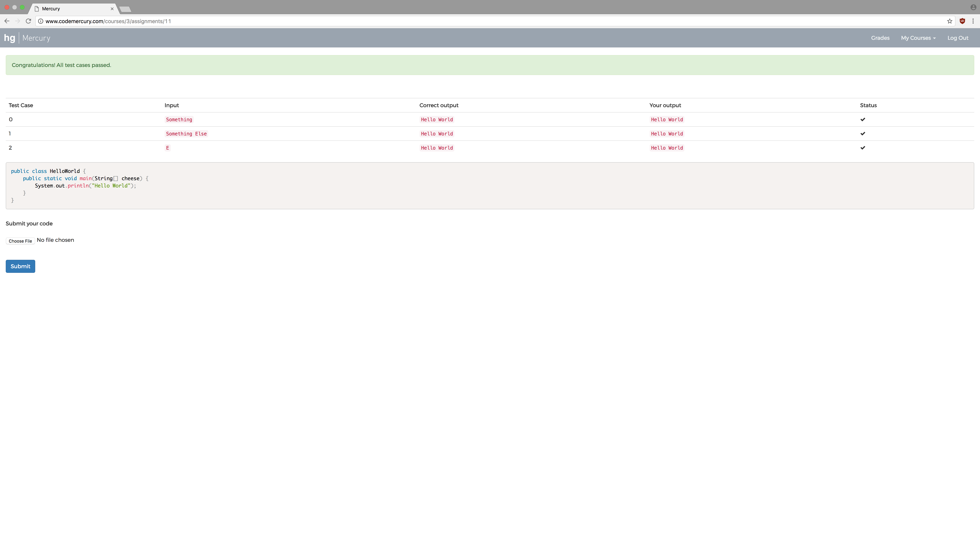Bookmark page with the star icon
The width and height of the screenshot is (980, 551).
click(950, 21)
